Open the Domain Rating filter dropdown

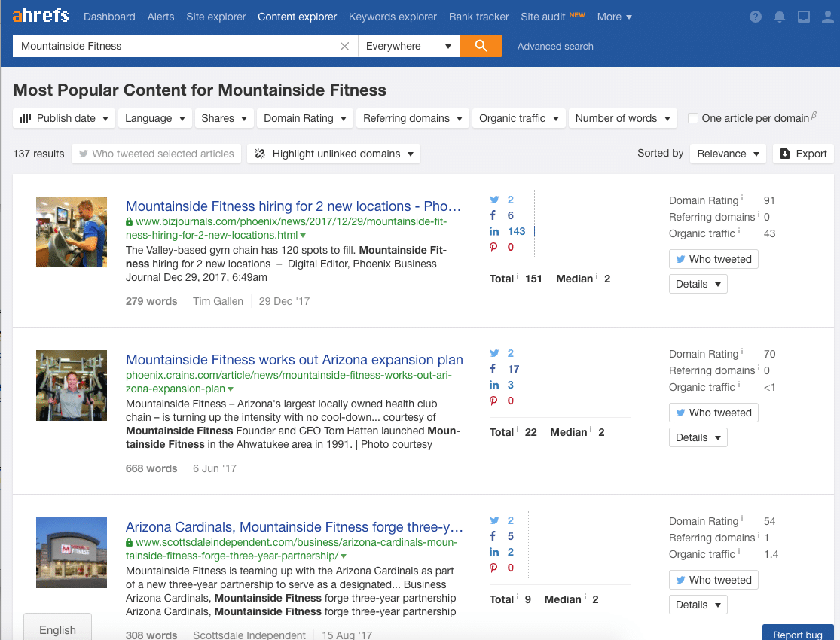tap(304, 118)
